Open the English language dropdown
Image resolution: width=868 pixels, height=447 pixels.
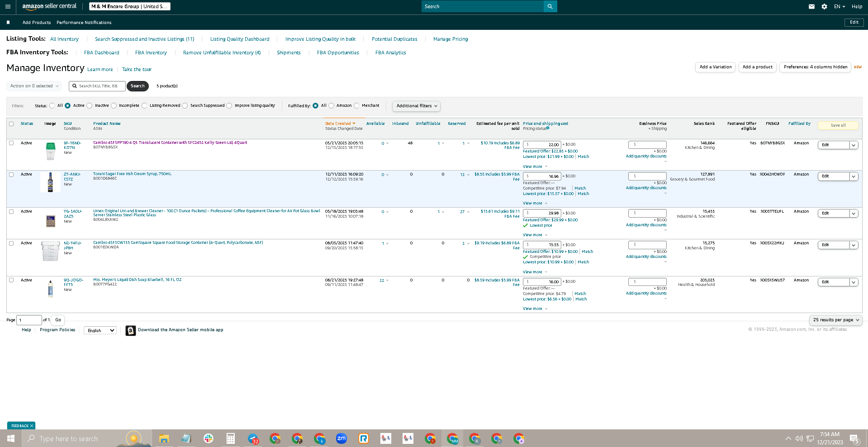tap(100, 331)
